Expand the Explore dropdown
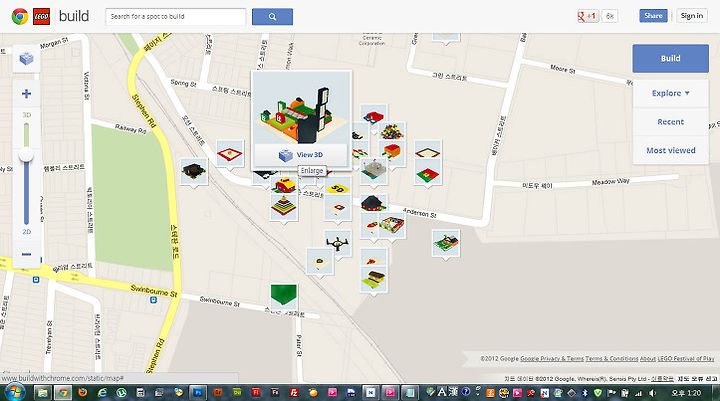This screenshot has width=720, height=401. tap(670, 93)
